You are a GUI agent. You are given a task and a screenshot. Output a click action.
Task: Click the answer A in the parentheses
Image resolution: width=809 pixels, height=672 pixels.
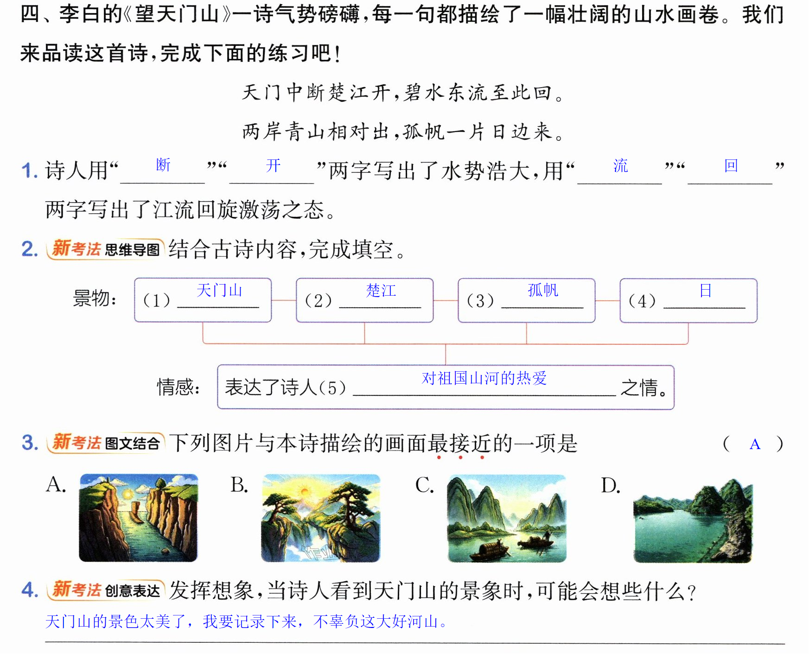(755, 444)
